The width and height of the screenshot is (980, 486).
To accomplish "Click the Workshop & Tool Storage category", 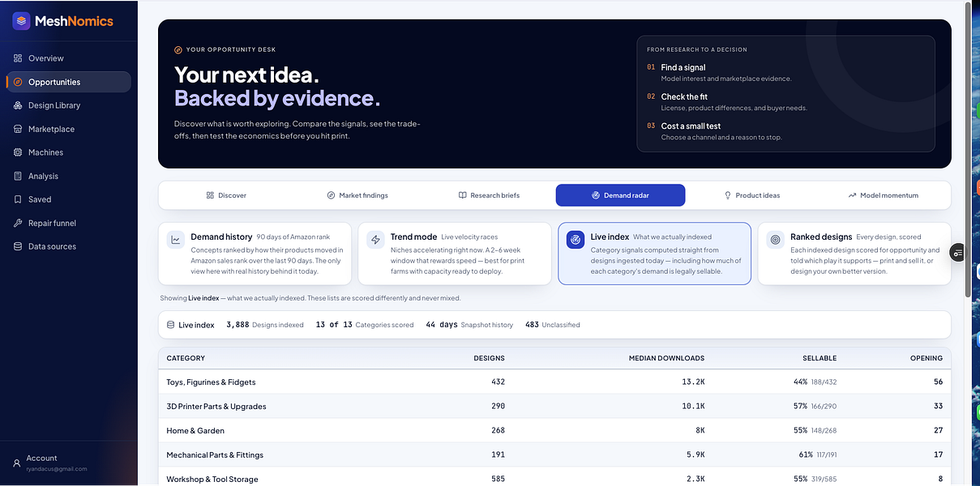I will coord(212,480).
